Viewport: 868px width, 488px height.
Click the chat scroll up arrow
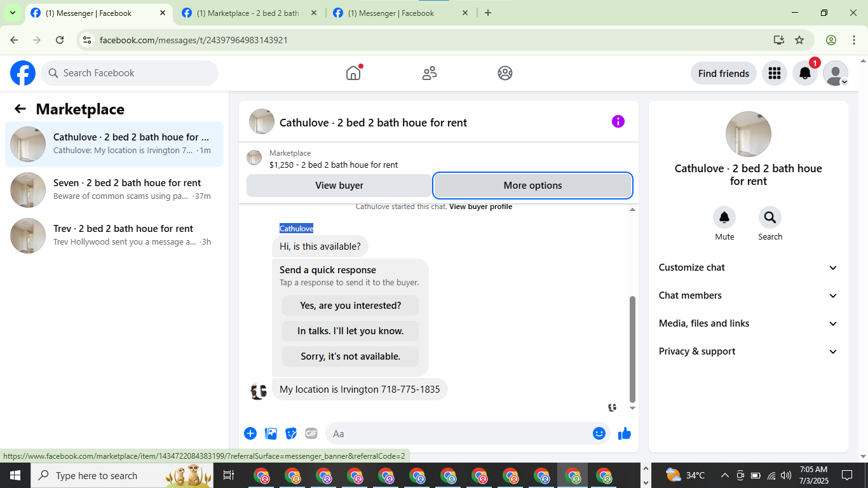coord(632,209)
